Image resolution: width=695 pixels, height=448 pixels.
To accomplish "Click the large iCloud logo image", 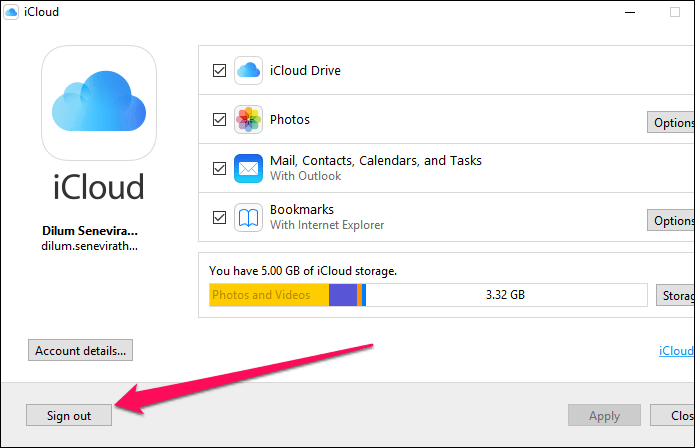I will pyautogui.click(x=99, y=103).
